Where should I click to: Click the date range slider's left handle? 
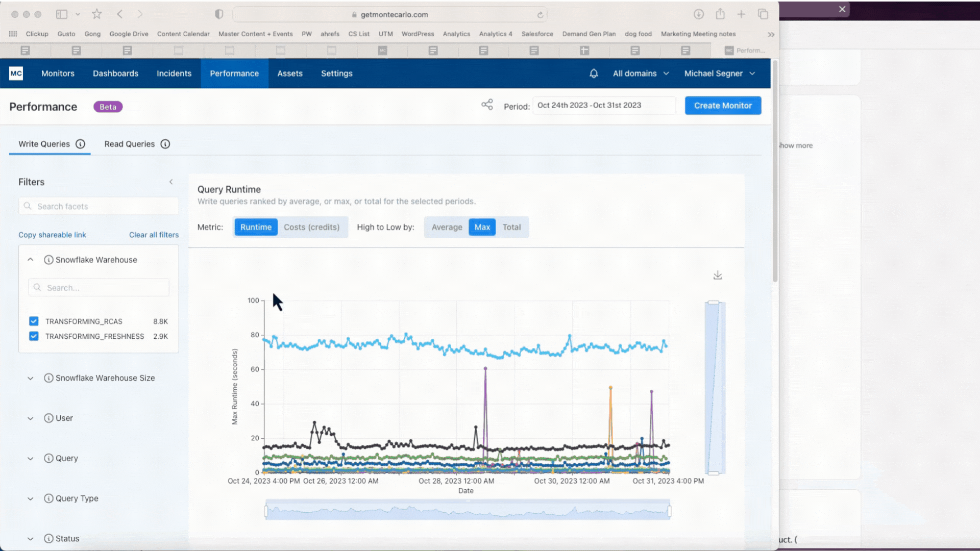[266, 511]
